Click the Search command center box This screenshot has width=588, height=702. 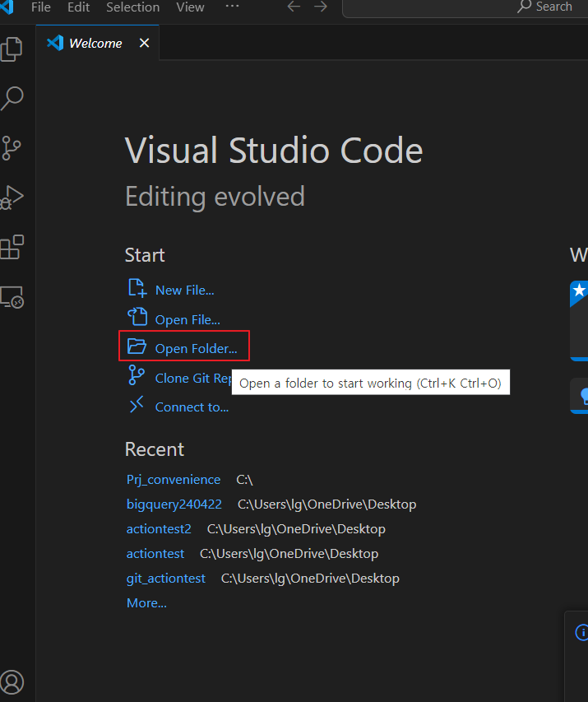point(465,7)
